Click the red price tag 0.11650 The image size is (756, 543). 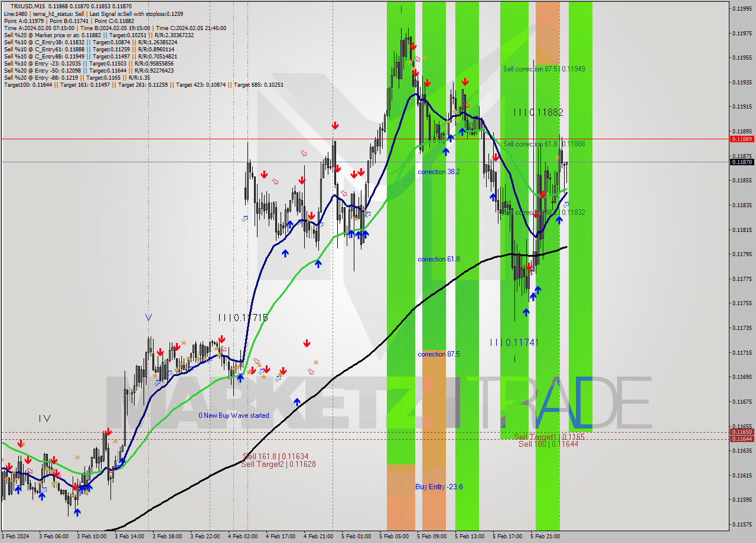[x=742, y=432]
